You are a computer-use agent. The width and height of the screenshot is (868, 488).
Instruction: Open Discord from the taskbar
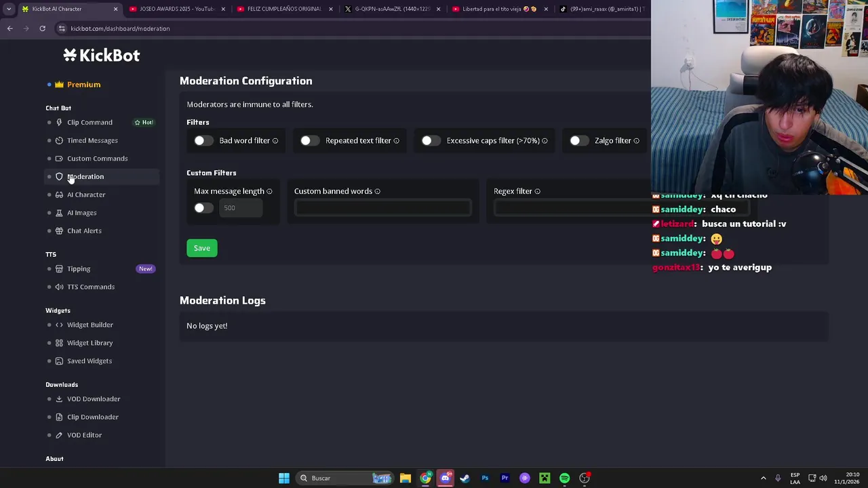click(x=445, y=479)
